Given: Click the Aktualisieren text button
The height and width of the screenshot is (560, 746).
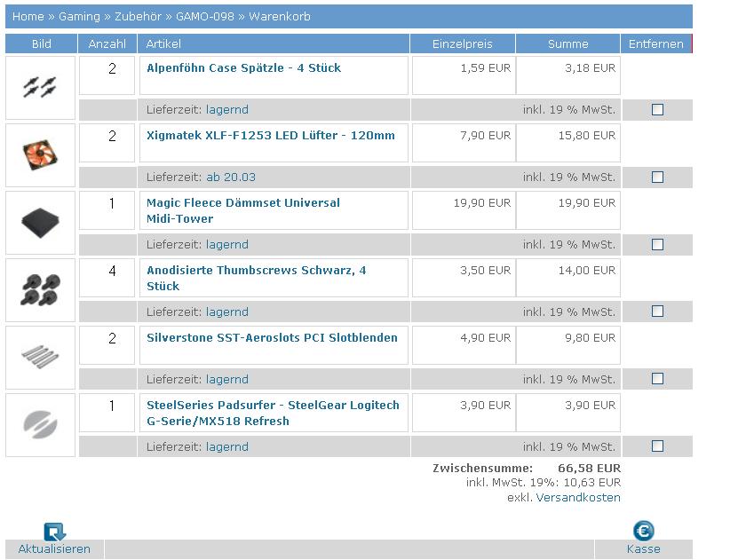Looking at the screenshot, I should [54, 549].
